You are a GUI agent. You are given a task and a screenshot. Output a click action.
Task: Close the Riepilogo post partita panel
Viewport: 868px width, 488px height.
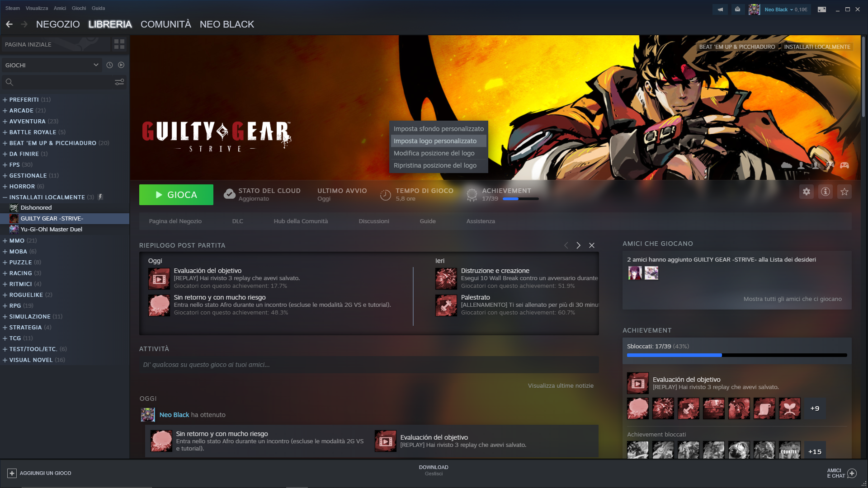592,245
